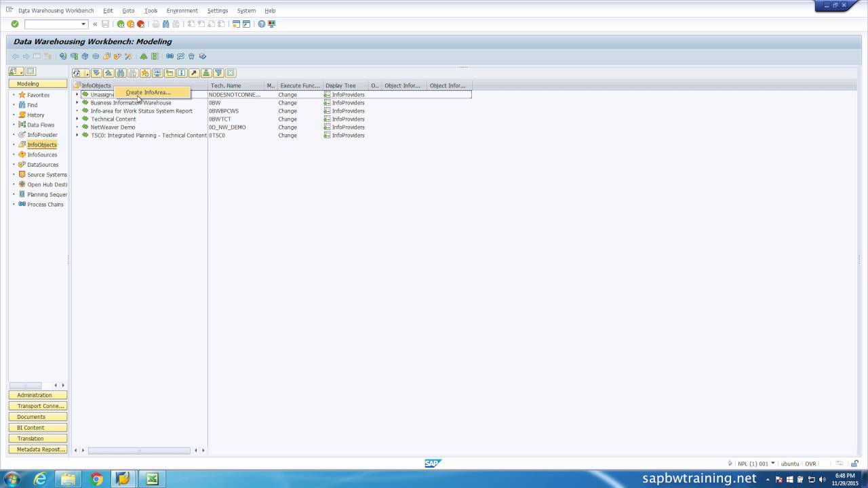Select DataSources in the Modeling tree
The image size is (868, 488).
[42, 165]
